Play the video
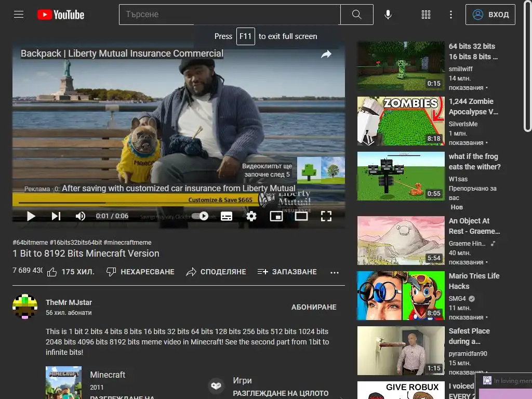Screen dimensions: 532x399 [x=31, y=216]
